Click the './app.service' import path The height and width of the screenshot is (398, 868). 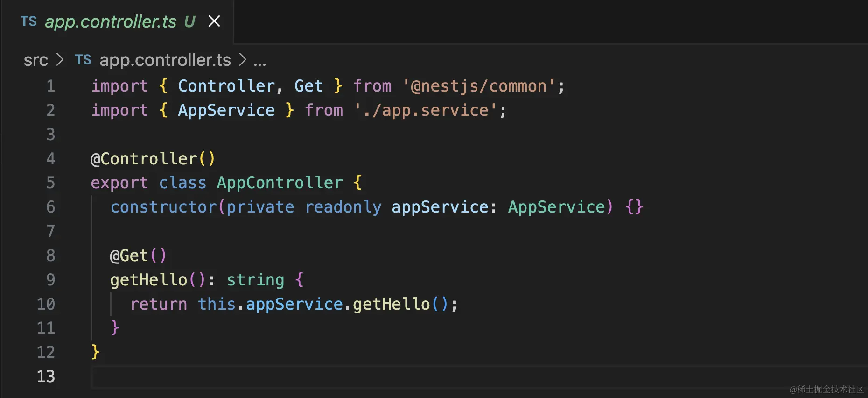tap(425, 111)
